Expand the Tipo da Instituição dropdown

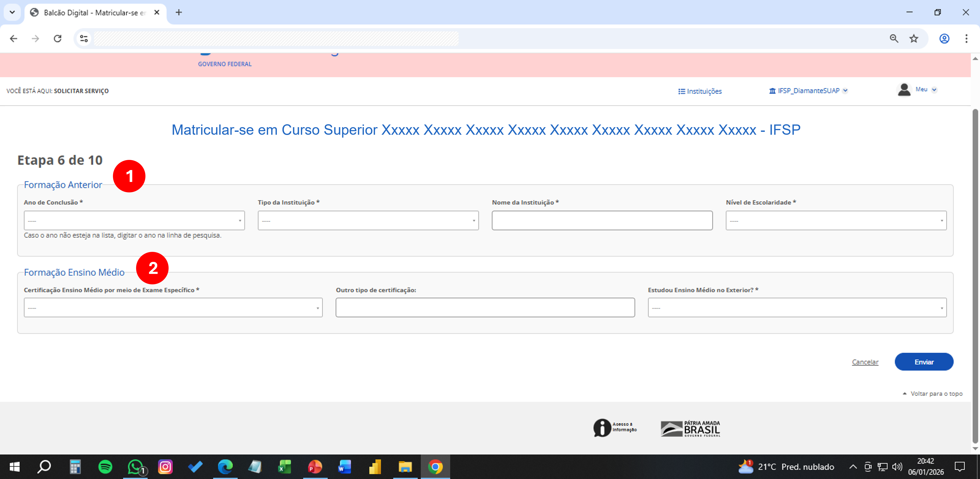tap(368, 221)
